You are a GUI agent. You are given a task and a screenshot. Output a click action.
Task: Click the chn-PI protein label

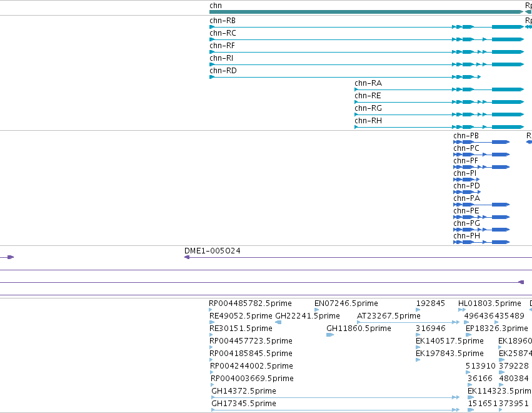pyautogui.click(x=465, y=173)
